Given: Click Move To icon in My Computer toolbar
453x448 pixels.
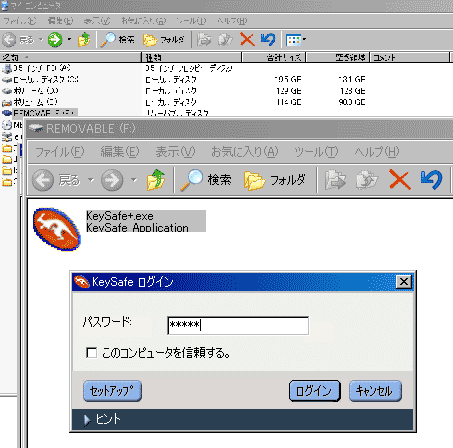Looking at the screenshot, I should click(204, 40).
